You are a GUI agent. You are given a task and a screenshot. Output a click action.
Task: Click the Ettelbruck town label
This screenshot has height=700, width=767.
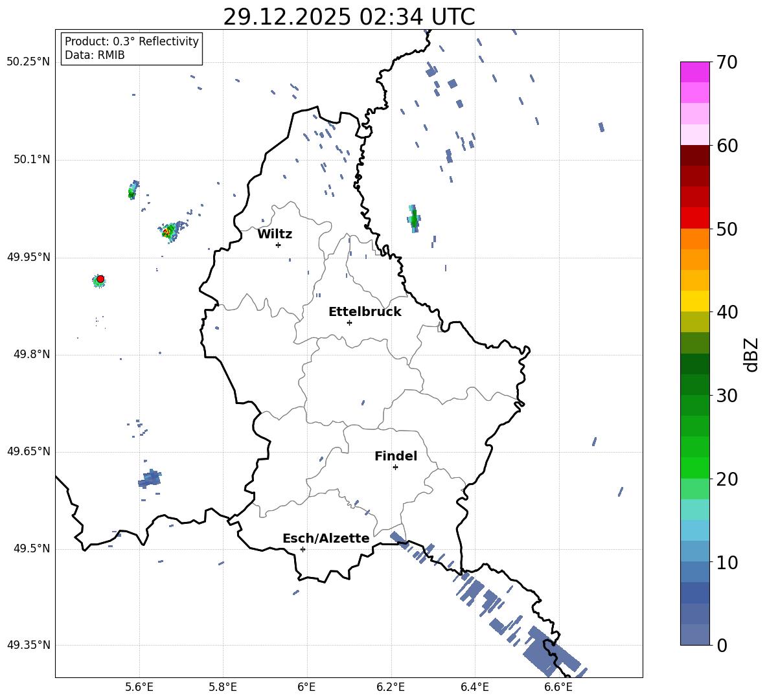point(365,312)
